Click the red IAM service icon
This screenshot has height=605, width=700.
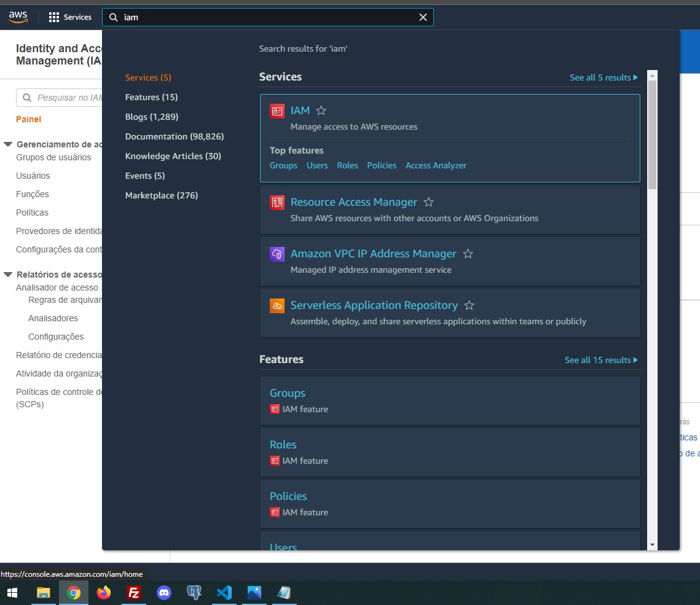tap(277, 111)
